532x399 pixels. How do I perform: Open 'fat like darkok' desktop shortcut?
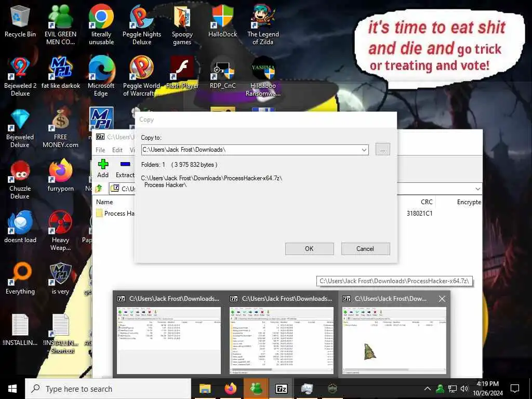point(60,73)
